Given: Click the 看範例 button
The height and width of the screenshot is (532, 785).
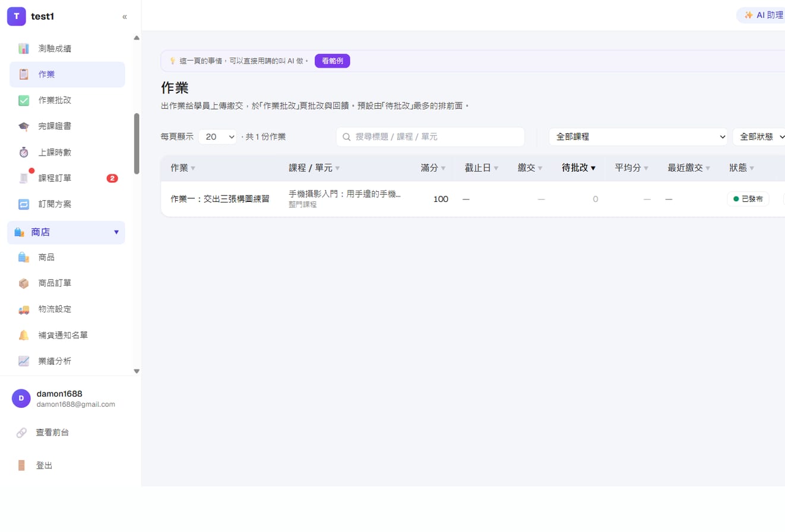Looking at the screenshot, I should point(333,61).
